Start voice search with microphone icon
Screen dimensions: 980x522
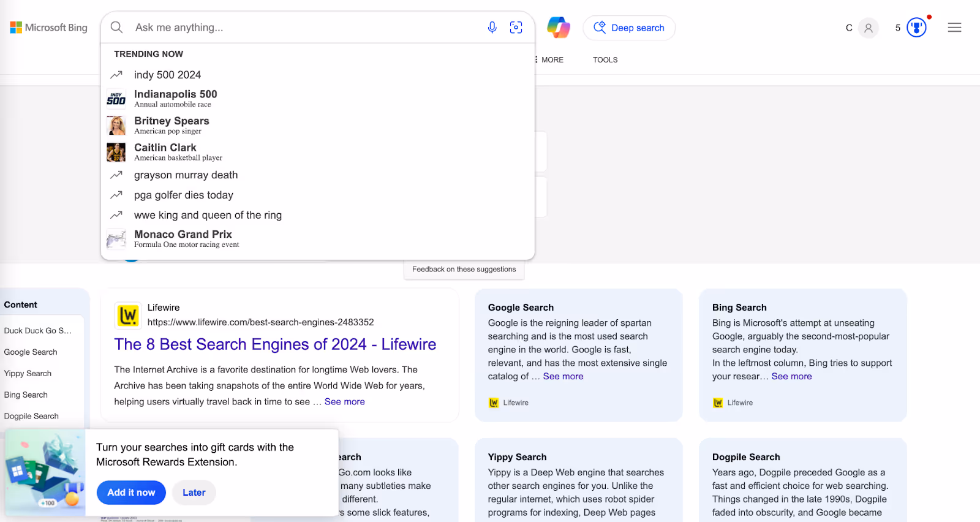point(492,28)
